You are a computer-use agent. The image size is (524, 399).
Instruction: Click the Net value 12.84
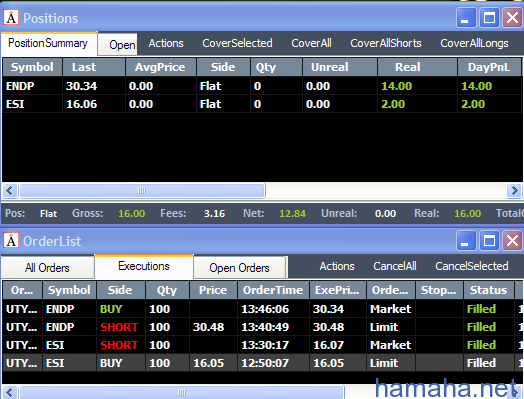click(x=292, y=214)
